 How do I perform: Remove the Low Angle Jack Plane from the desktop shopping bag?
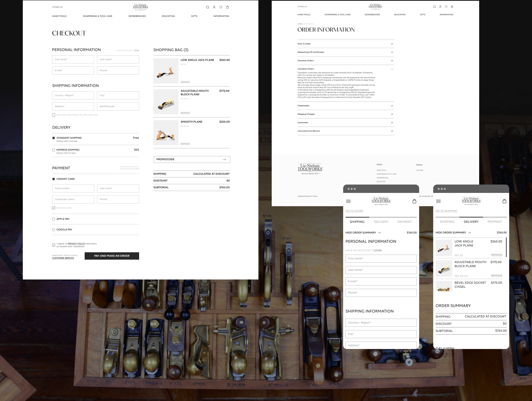point(185,82)
